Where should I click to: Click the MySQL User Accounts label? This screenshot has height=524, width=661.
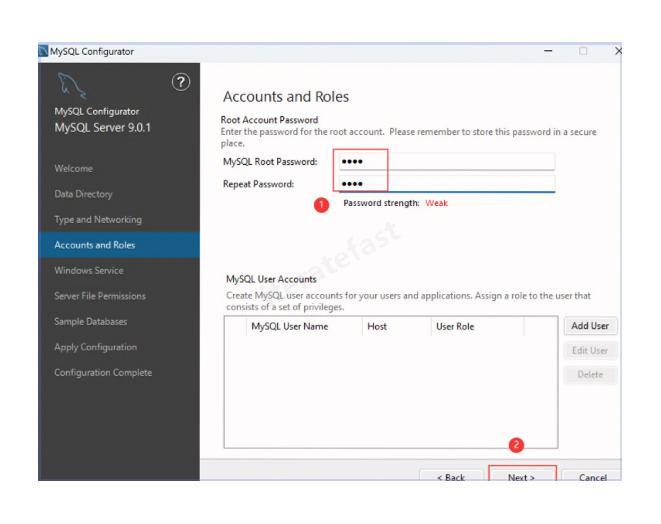[x=271, y=279]
